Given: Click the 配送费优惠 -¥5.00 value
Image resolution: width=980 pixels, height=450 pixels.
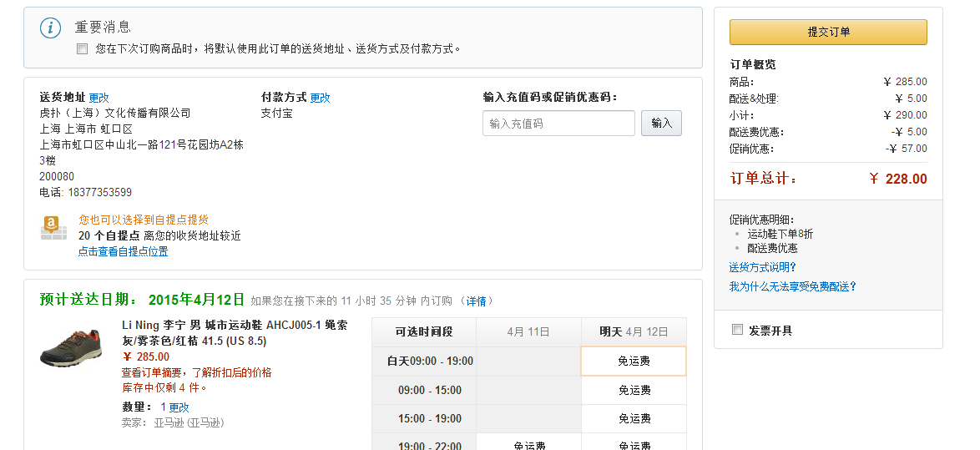Looking at the screenshot, I should pyautogui.click(x=909, y=132).
